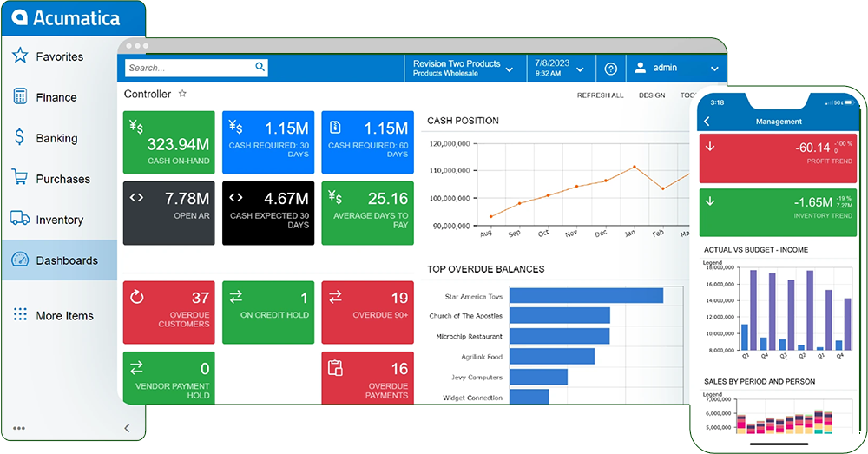Open the 7.78M Open AR tile
Image resolution: width=868 pixels, height=454 pixels.
(x=169, y=214)
